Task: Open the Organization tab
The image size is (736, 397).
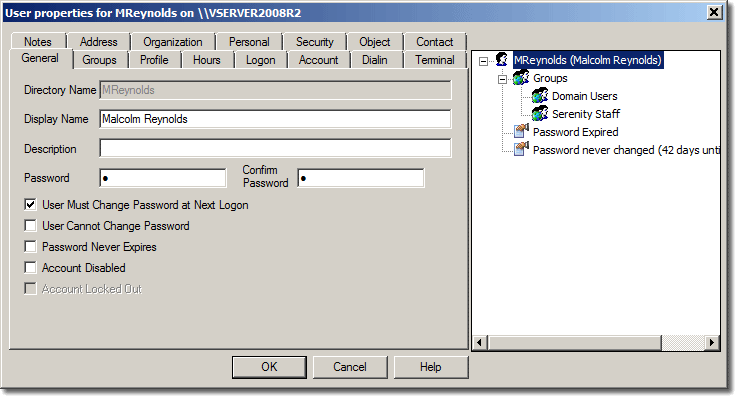Action: [x=173, y=42]
